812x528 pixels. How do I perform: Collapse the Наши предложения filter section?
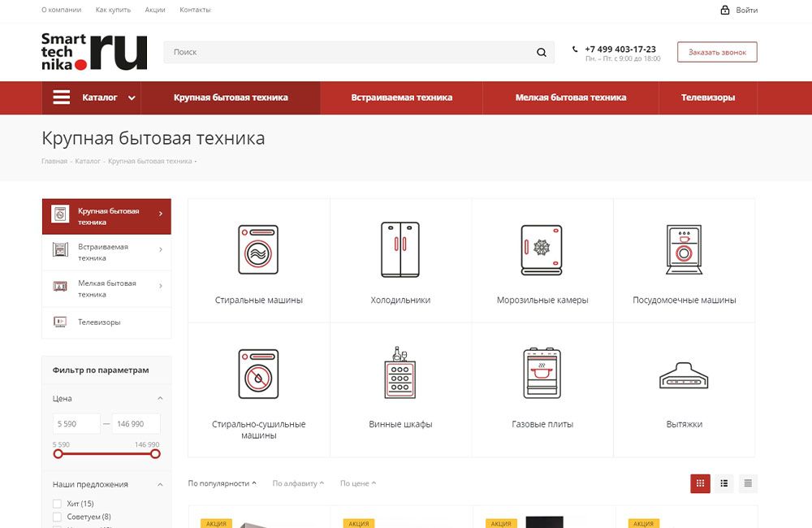click(x=160, y=484)
